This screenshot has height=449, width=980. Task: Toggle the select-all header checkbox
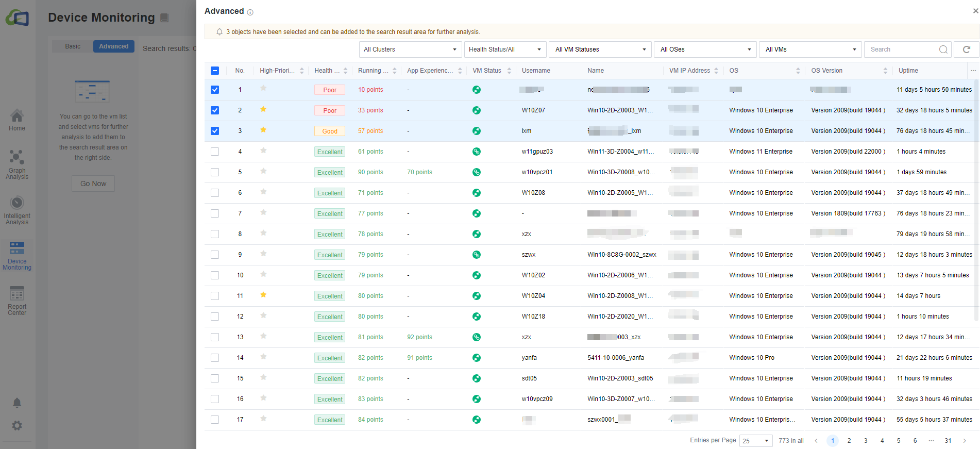coord(215,71)
